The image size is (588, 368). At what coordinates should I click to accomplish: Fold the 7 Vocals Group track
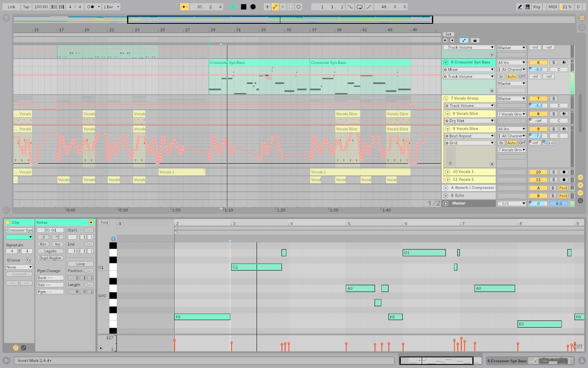coord(446,99)
